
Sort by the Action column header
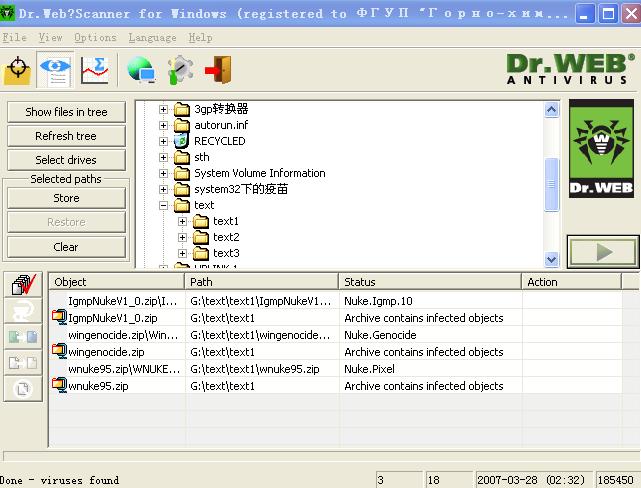click(572, 282)
